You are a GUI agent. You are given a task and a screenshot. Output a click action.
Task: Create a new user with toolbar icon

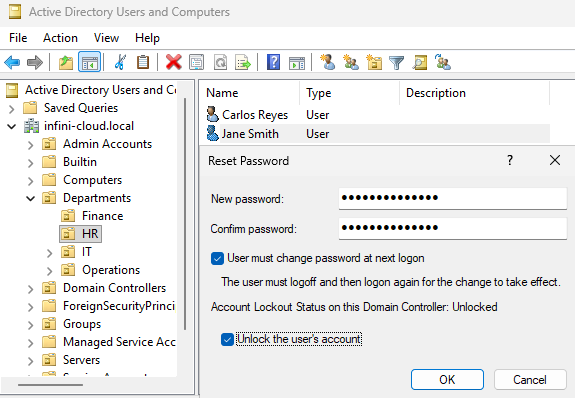(327, 62)
